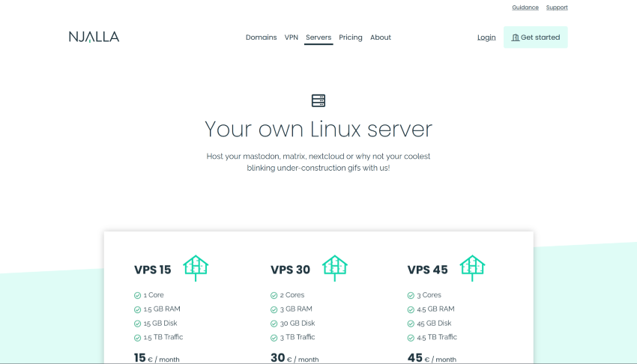The image size is (637, 364).
Task: Click the checkmark beside 1.5 TB Traffic
Action: tap(137, 338)
